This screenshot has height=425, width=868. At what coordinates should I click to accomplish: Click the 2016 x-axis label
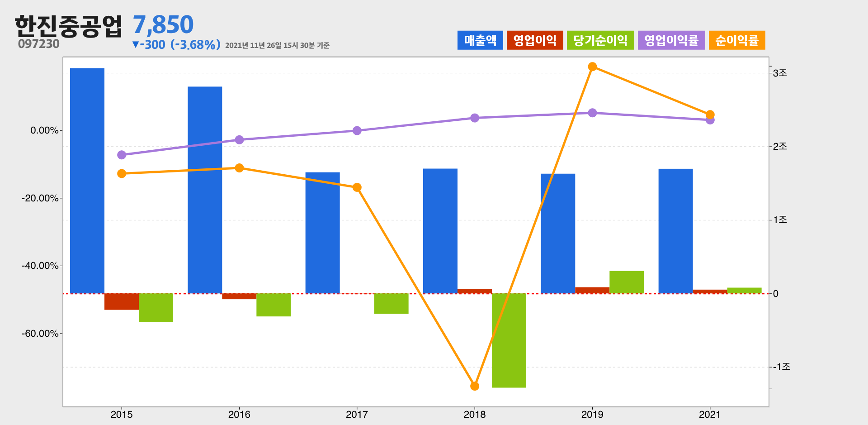pos(239,414)
